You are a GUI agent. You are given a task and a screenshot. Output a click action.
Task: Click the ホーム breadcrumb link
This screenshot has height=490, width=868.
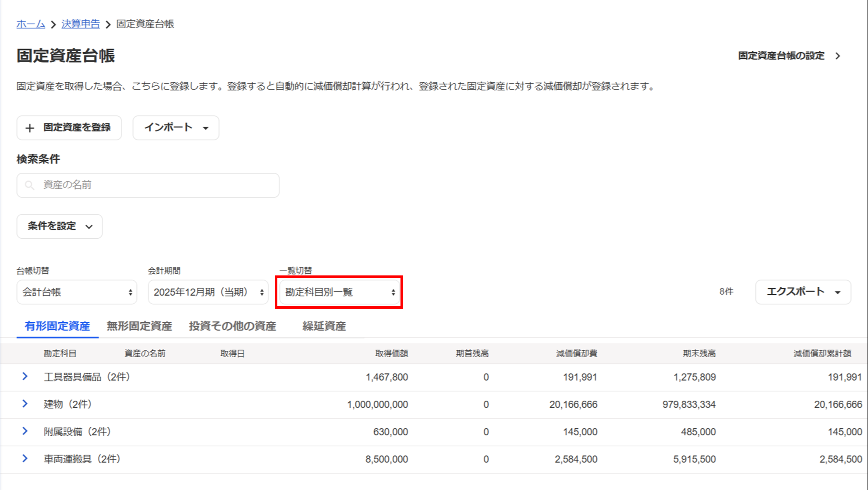pos(31,24)
